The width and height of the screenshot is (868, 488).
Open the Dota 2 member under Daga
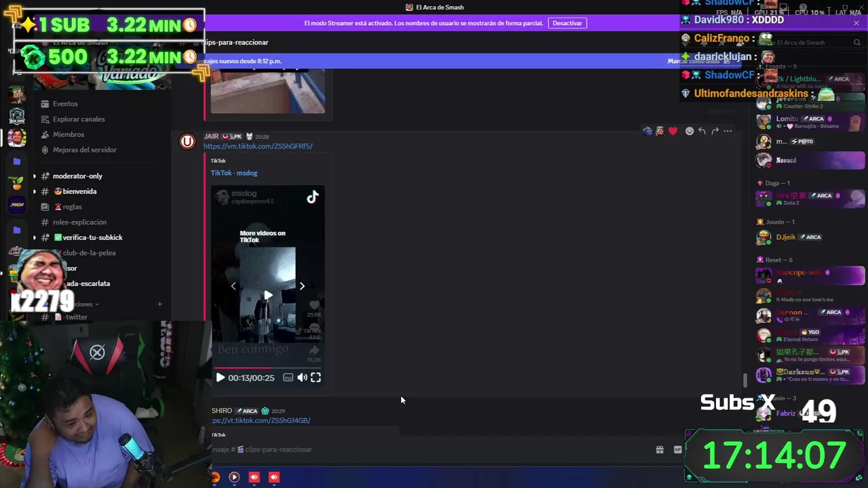coord(810,199)
